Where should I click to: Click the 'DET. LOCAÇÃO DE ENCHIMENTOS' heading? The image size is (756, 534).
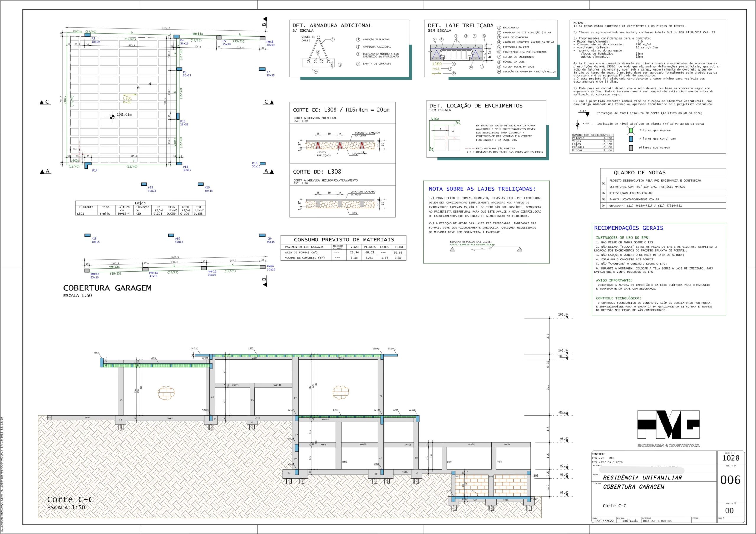(x=476, y=106)
